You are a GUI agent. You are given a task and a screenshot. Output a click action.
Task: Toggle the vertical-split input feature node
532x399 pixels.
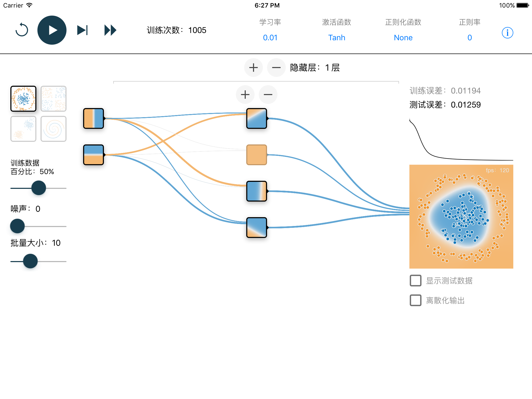click(x=94, y=118)
